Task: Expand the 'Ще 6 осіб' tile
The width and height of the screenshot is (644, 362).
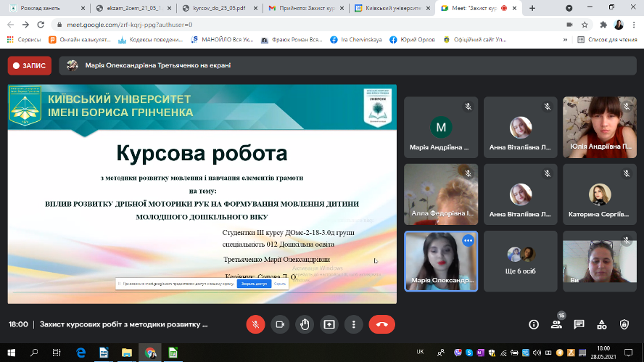Action: click(x=520, y=260)
